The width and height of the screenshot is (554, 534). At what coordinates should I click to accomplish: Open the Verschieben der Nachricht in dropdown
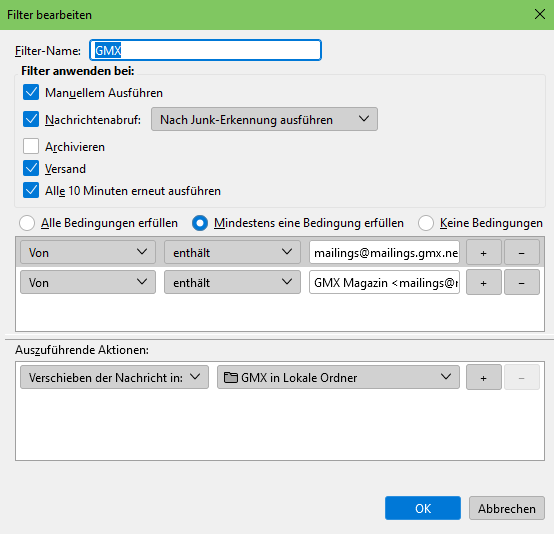point(114,377)
